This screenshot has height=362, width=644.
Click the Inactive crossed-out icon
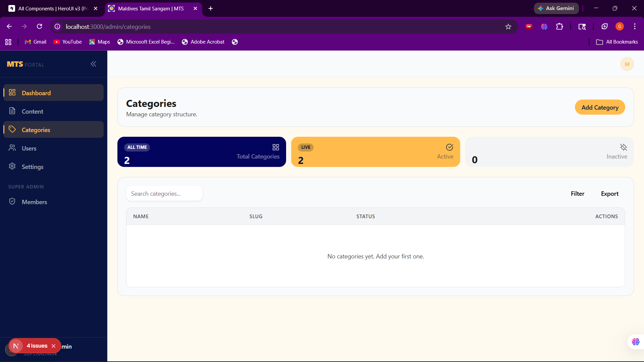(x=624, y=147)
